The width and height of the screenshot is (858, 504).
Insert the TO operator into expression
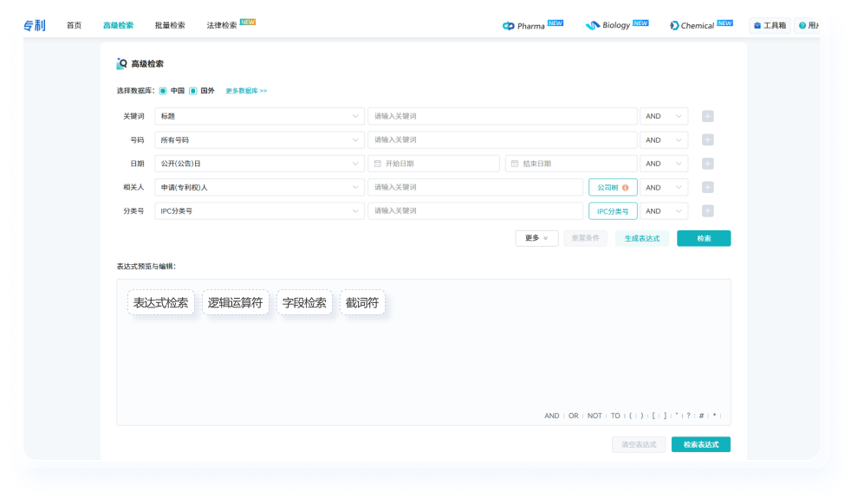[x=615, y=416]
